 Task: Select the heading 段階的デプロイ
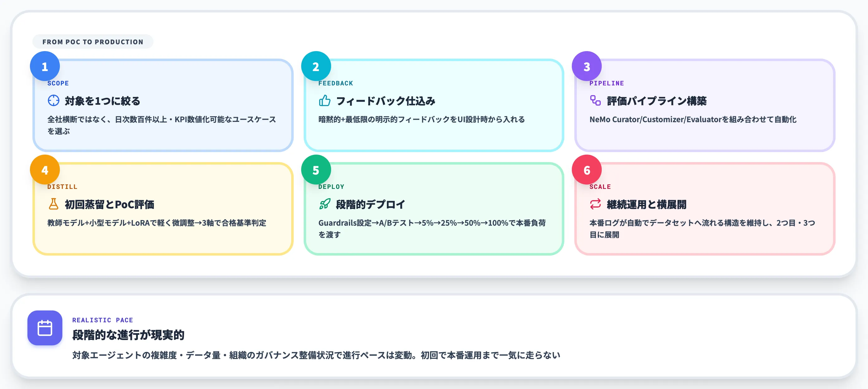click(370, 204)
